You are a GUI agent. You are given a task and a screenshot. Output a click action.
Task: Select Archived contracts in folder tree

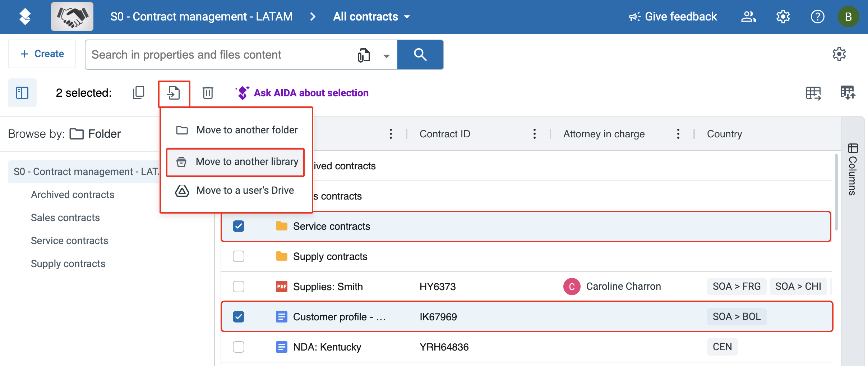tap(73, 195)
